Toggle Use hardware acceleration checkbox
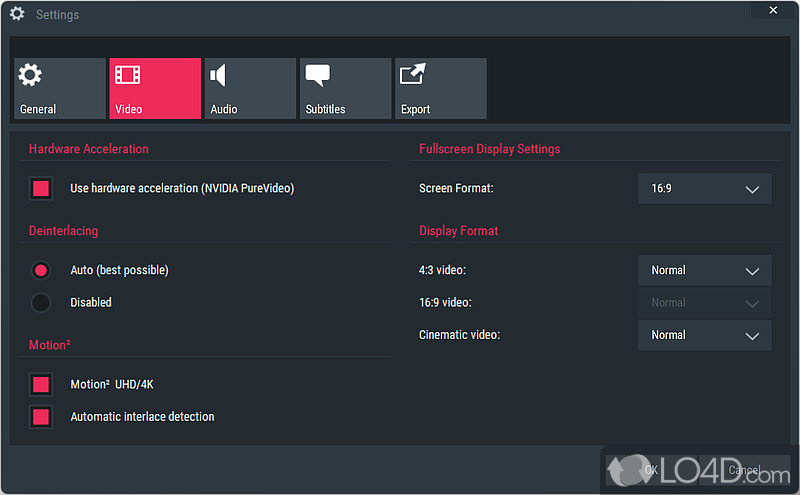 tap(41, 188)
